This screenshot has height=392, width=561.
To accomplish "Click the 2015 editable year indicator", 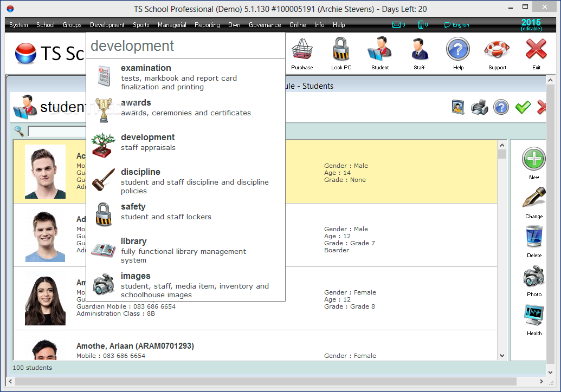I will [531, 25].
